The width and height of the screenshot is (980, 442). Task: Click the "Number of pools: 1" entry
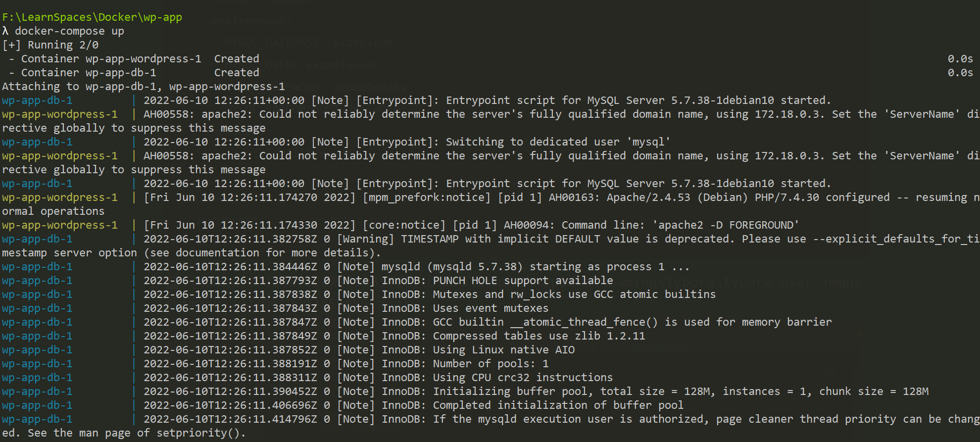point(490,364)
